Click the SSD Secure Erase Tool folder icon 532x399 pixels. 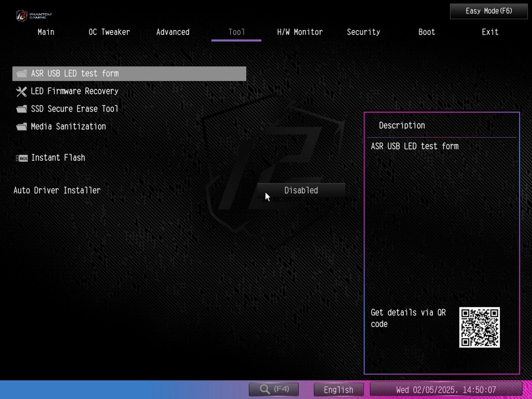[22, 109]
